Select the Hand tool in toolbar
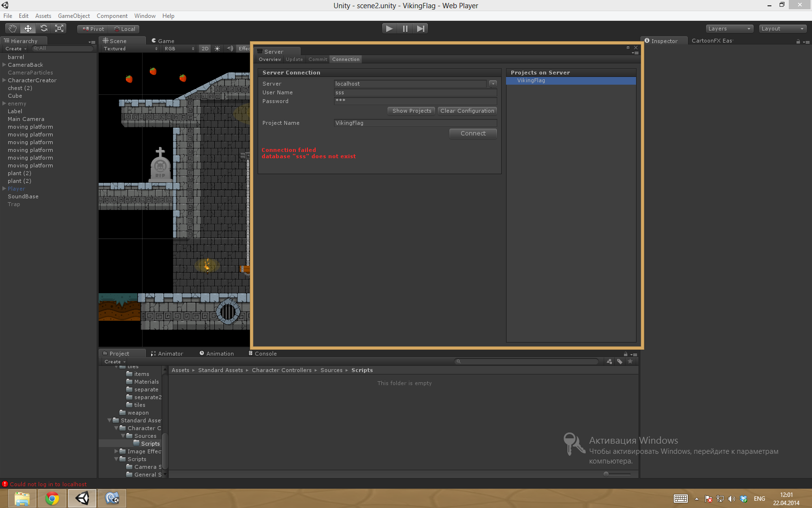This screenshot has height=508, width=812. click(13, 29)
